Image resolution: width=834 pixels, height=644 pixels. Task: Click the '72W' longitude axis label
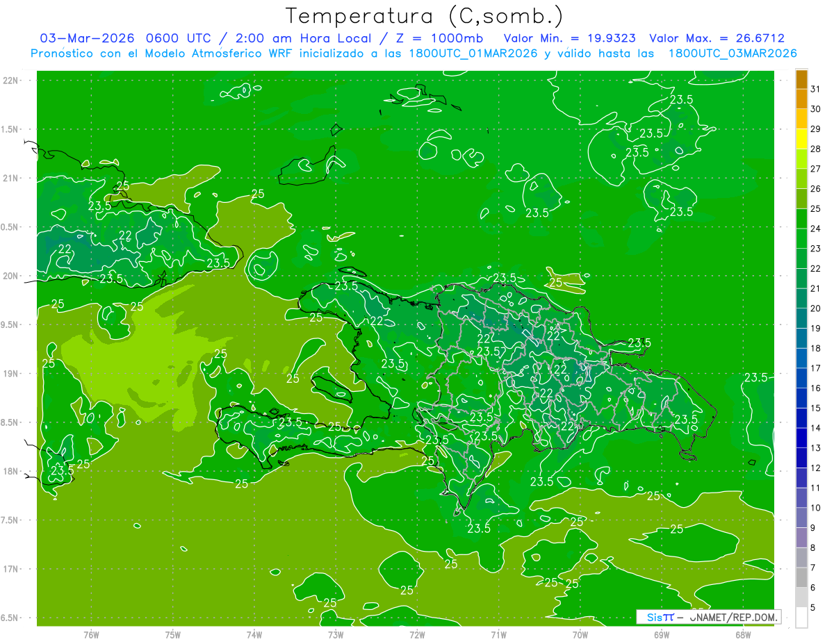click(x=417, y=634)
